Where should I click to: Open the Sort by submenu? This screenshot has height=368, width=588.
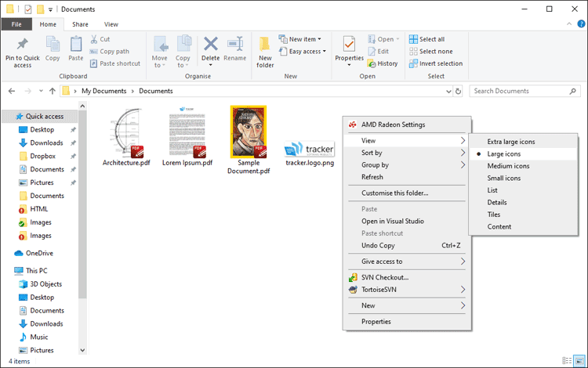pyautogui.click(x=407, y=153)
